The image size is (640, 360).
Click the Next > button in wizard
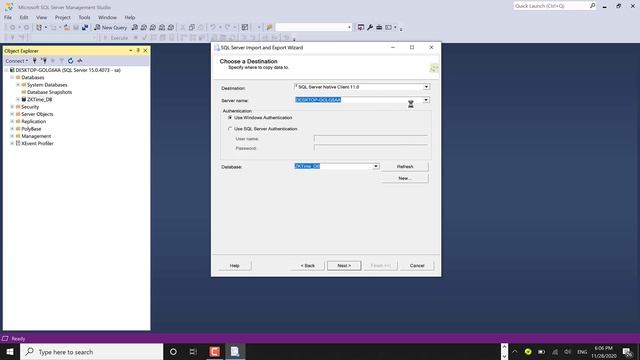[x=344, y=266]
